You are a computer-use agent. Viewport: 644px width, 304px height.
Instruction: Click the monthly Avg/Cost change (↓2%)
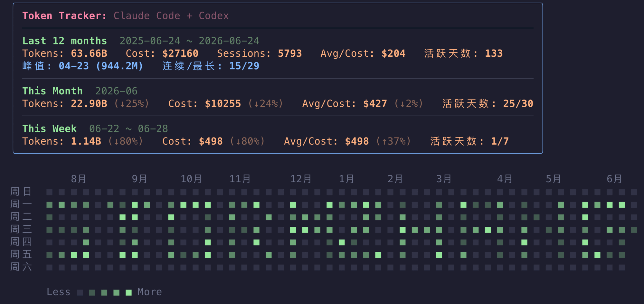(409, 104)
